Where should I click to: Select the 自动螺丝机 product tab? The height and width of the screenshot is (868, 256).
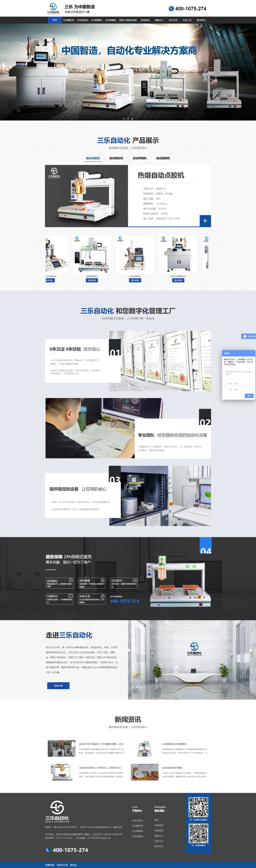coord(116,158)
